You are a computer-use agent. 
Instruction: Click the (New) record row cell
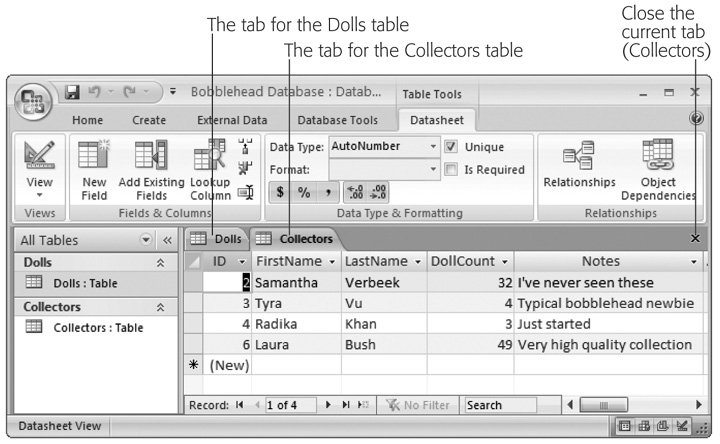[x=228, y=365]
